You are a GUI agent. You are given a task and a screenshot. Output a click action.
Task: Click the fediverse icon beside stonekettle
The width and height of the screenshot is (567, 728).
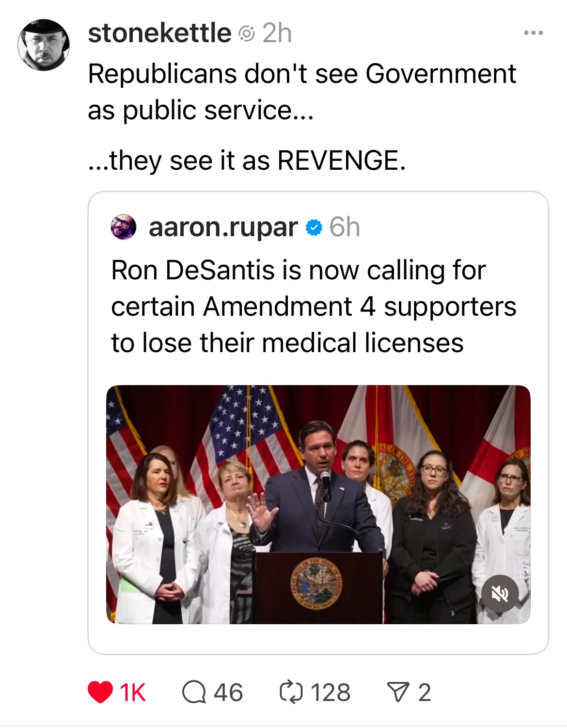tap(247, 33)
